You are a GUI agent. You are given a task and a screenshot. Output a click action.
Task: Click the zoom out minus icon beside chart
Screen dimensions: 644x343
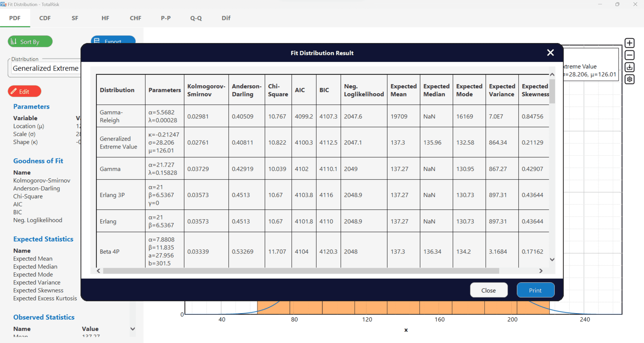[x=629, y=55]
